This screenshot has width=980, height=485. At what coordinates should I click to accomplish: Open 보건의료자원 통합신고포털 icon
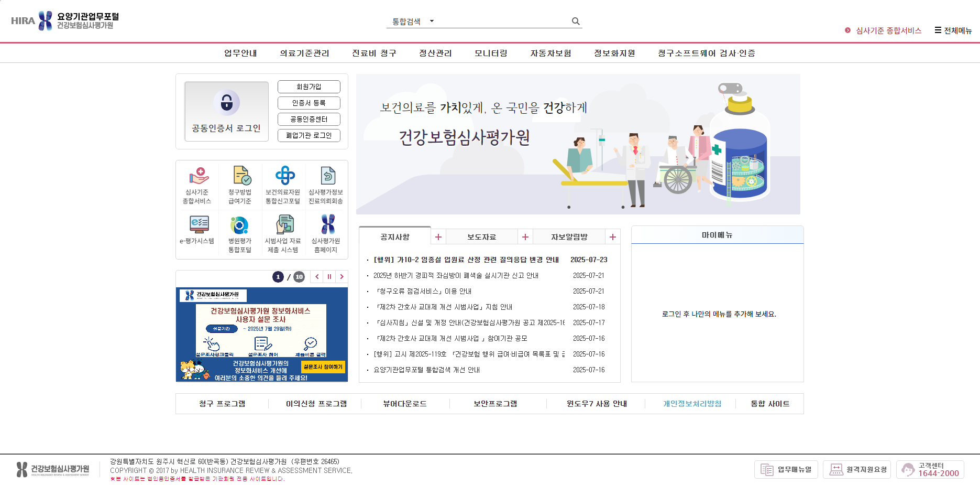click(x=283, y=186)
